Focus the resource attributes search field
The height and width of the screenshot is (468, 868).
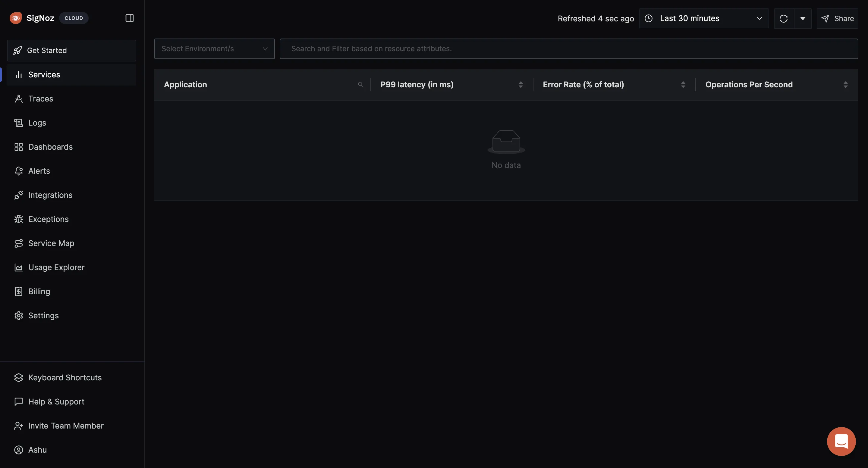pyautogui.click(x=568, y=49)
